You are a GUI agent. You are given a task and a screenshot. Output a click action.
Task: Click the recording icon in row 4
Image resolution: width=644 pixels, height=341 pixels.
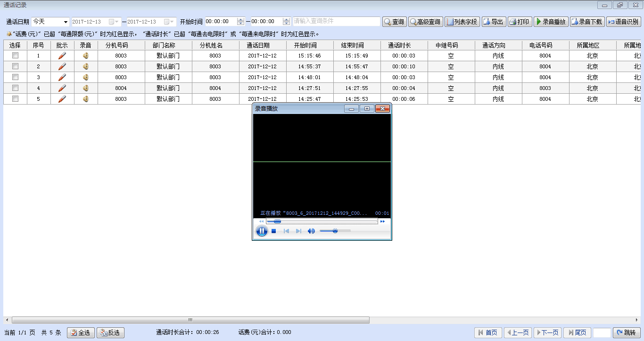[86, 88]
